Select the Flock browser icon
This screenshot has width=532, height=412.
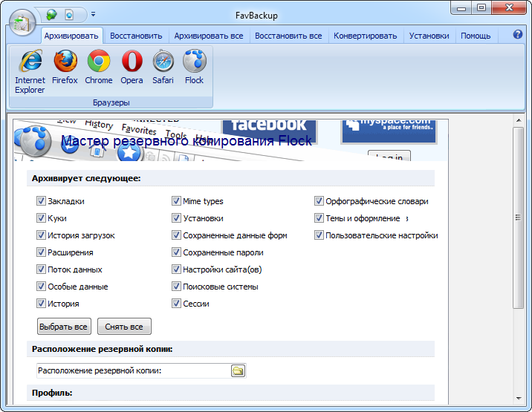tap(194, 67)
